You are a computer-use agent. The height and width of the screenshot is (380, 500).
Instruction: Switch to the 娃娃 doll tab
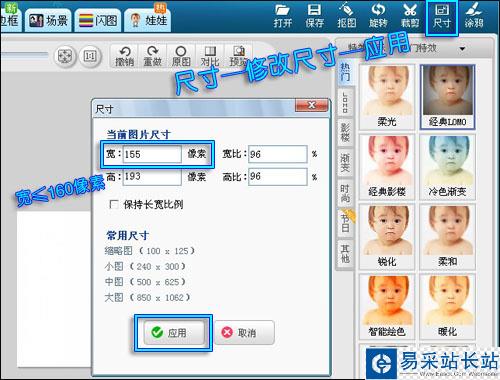[x=148, y=20]
